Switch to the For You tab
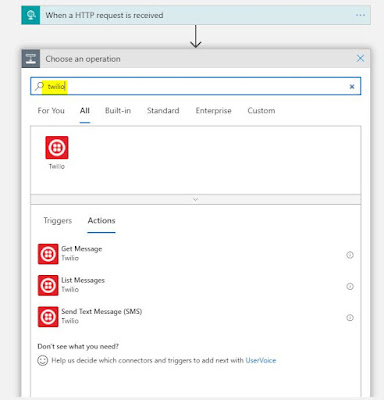The width and height of the screenshot is (384, 400). click(51, 111)
